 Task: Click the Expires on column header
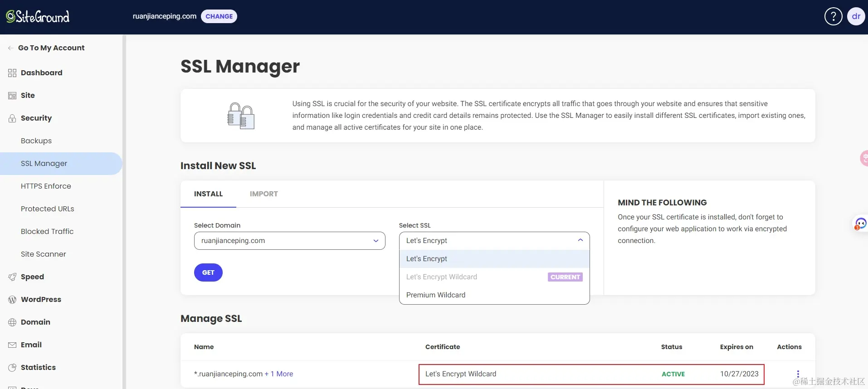pyautogui.click(x=736, y=347)
